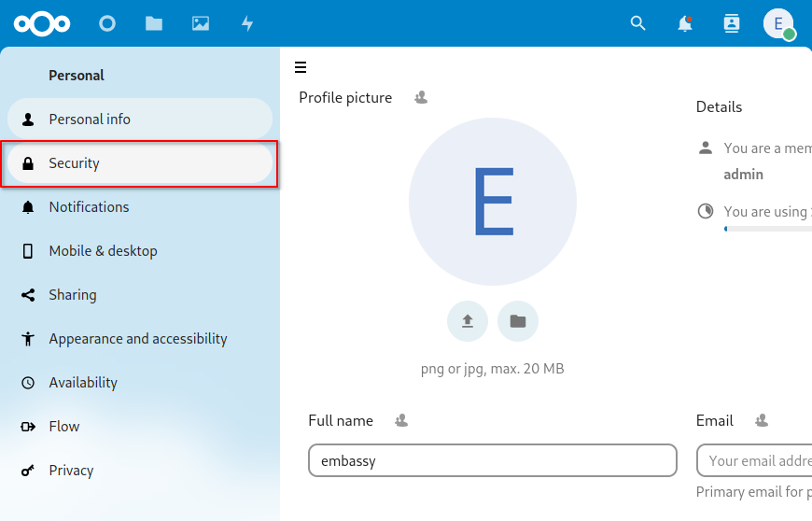Screen dimensions: 812x521
Task: Change Full name visibility scope
Action: click(401, 421)
